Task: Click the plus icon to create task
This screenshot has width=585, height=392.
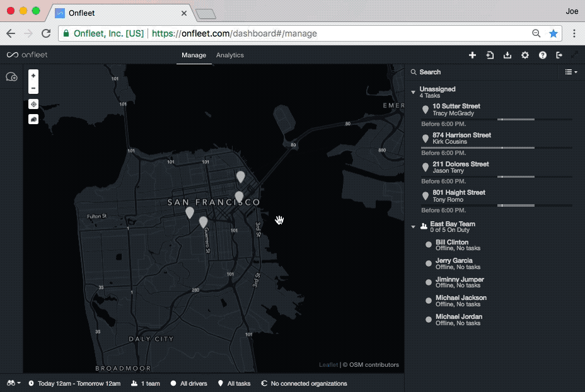Action: (472, 55)
